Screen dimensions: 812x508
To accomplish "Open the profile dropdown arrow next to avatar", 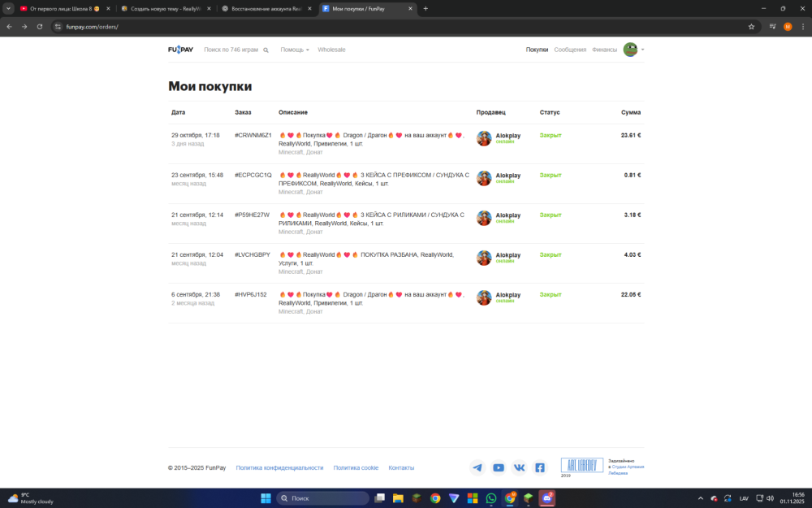I will tap(642, 50).
